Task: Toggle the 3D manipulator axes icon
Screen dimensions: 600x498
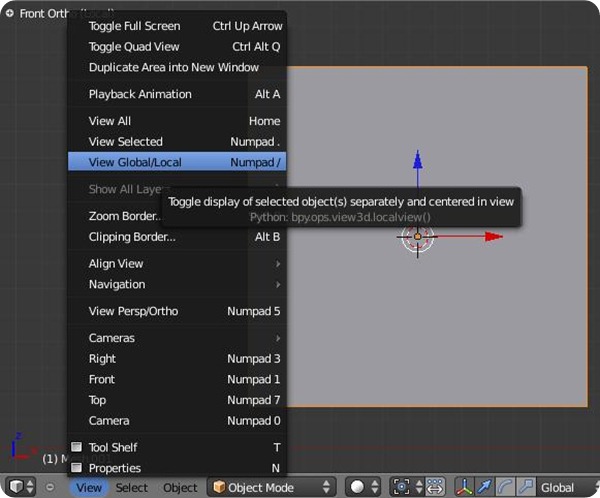Action: [x=464, y=487]
